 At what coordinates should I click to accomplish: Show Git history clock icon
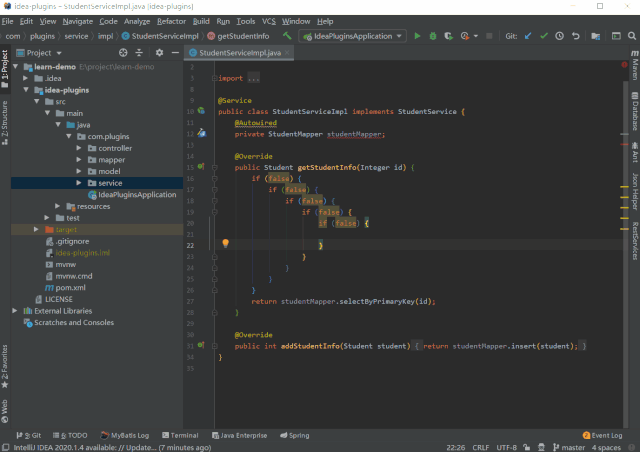560,36
